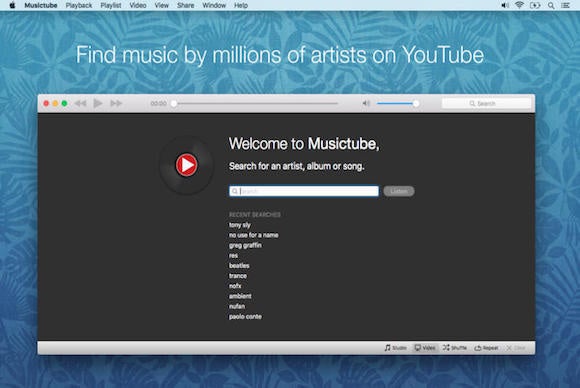Enable Repeat playback
Screen dimensions: 580x388
click(486, 348)
